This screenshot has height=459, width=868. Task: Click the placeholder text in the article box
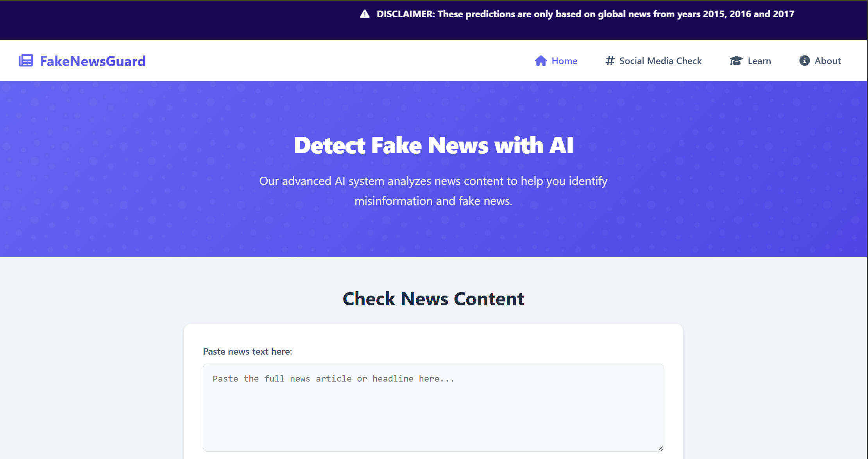point(333,378)
